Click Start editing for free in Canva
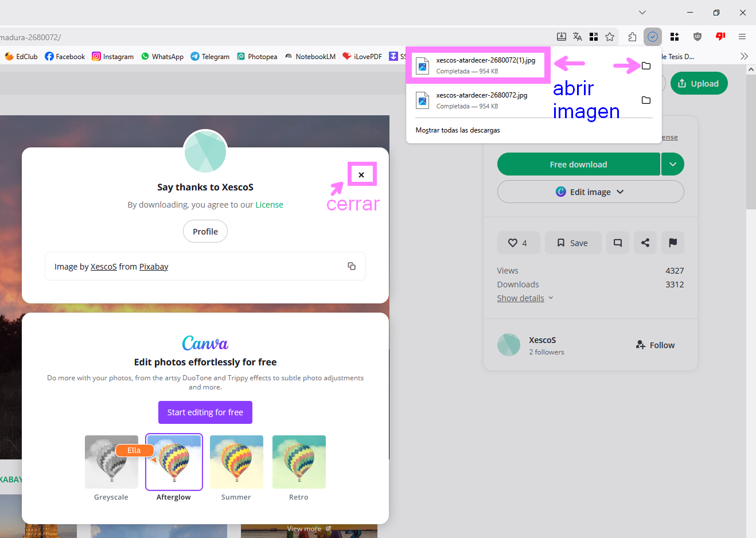Screen dimensions: 756x538 point(205,412)
